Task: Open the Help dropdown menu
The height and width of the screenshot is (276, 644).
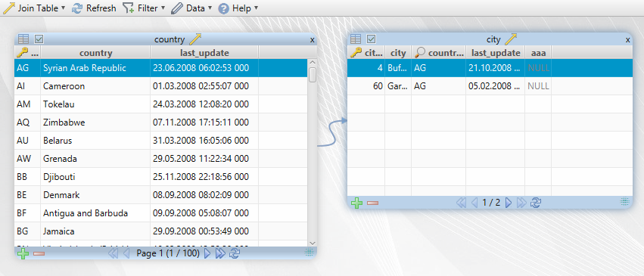Action: (238, 8)
